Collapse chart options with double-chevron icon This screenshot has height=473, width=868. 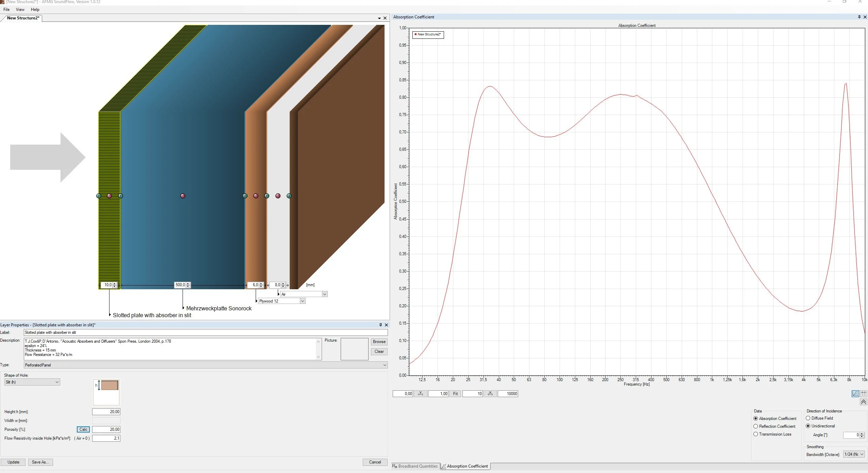pos(863,402)
